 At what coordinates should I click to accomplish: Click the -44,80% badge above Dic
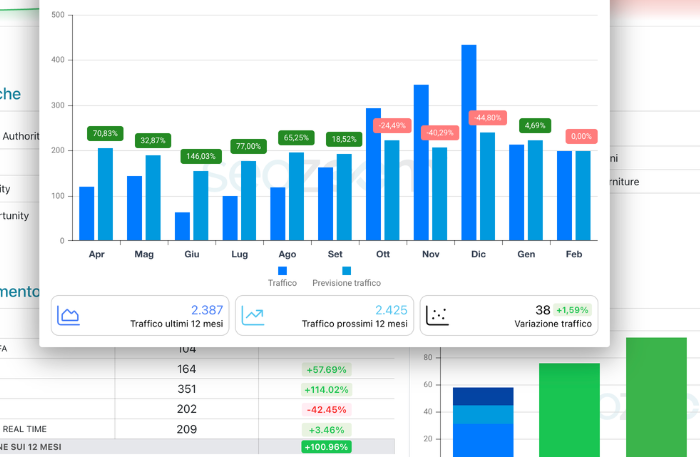point(488,118)
